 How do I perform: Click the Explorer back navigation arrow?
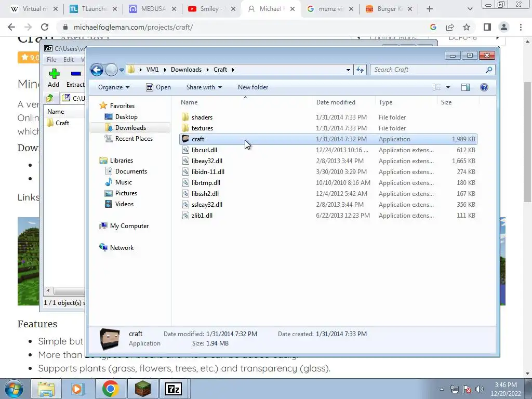[x=97, y=70]
